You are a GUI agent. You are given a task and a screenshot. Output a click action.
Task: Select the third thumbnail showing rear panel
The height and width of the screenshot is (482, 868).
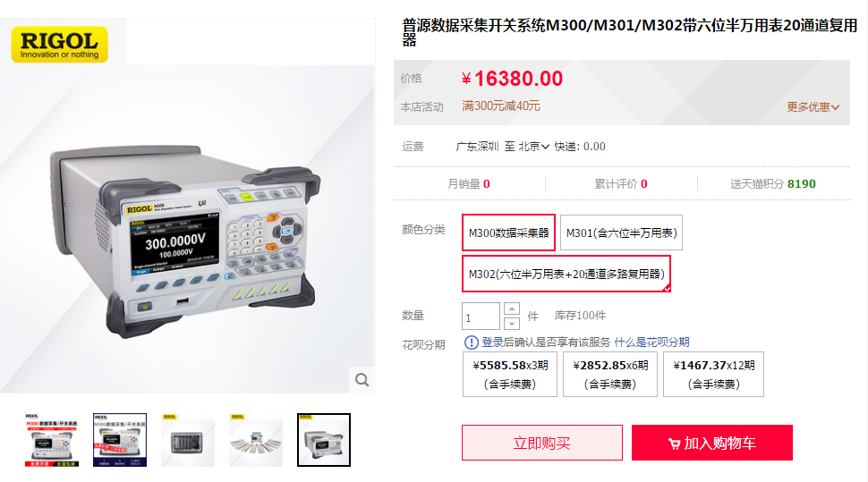[188, 440]
